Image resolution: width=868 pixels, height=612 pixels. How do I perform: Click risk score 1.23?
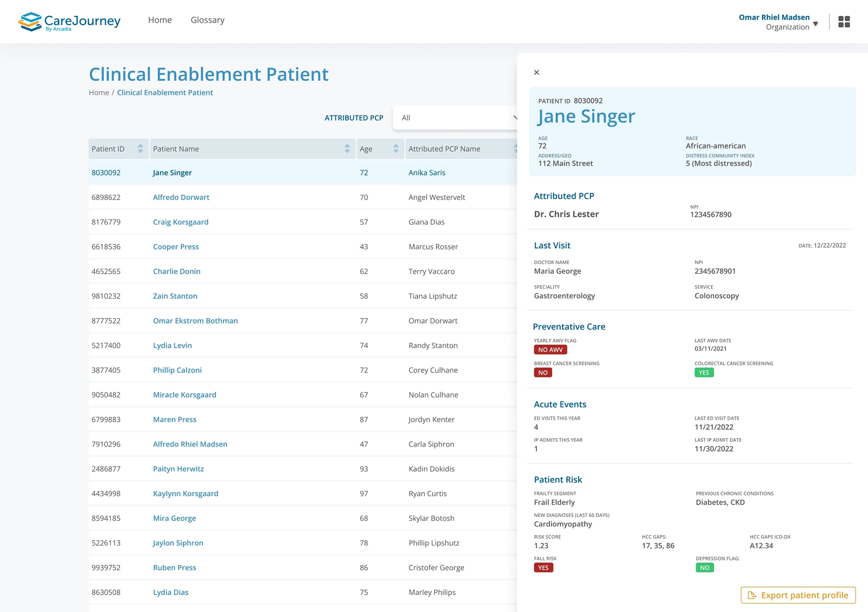click(541, 545)
